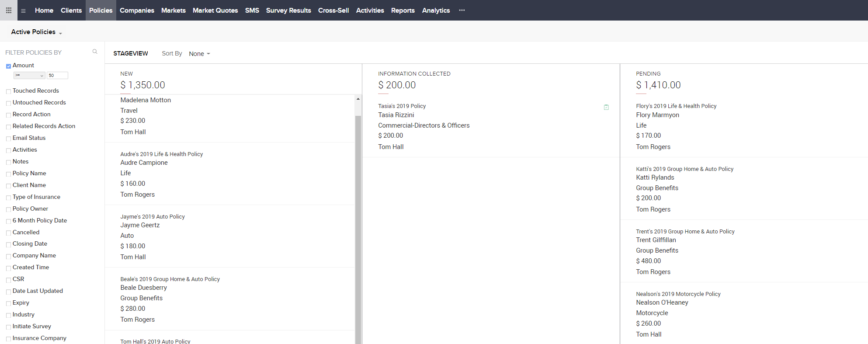Image resolution: width=868 pixels, height=344 pixels.
Task: Open Audre's 2019 Life & Health Policy
Action: coord(162,154)
